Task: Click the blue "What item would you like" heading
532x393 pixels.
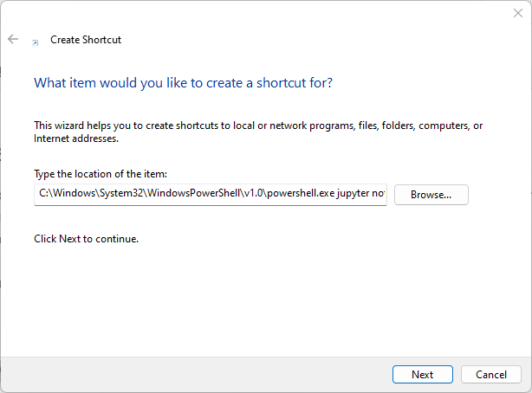Action: (183, 83)
